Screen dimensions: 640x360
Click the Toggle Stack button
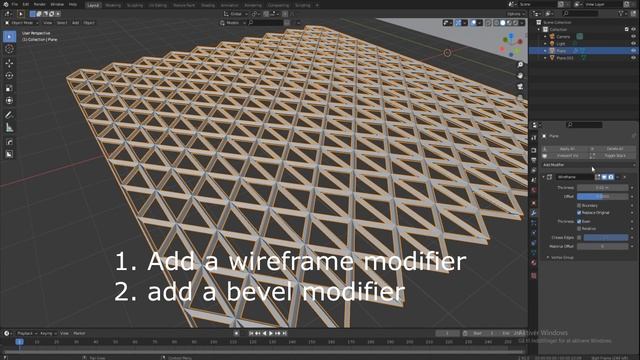[x=613, y=156]
